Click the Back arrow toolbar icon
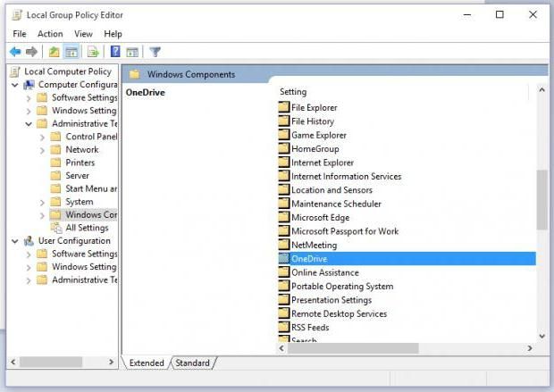554x392 pixels. (15, 52)
